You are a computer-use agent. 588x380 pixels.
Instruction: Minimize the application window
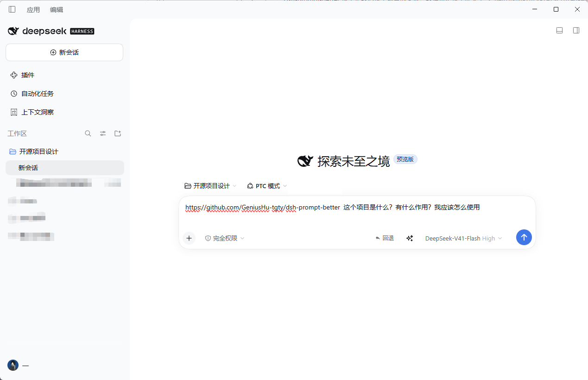(x=535, y=9)
